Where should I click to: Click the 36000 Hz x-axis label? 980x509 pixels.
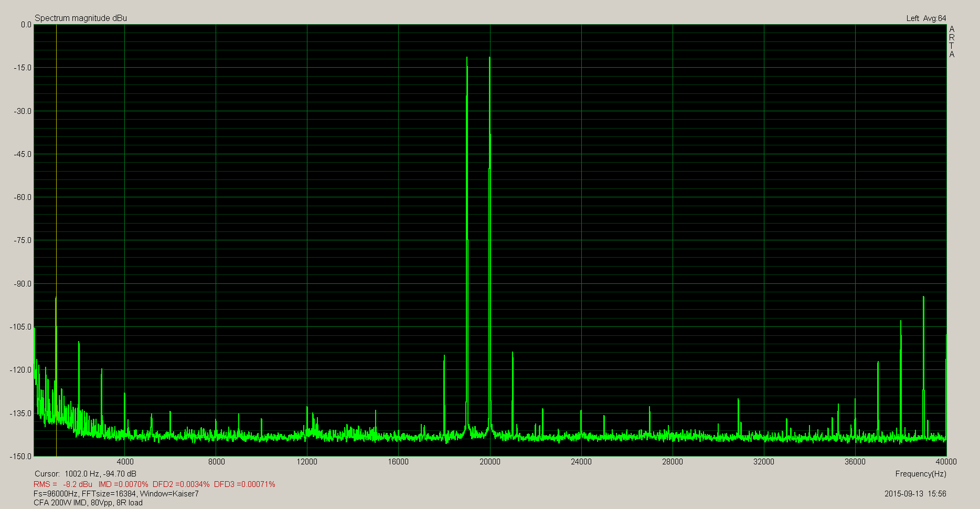tap(855, 462)
